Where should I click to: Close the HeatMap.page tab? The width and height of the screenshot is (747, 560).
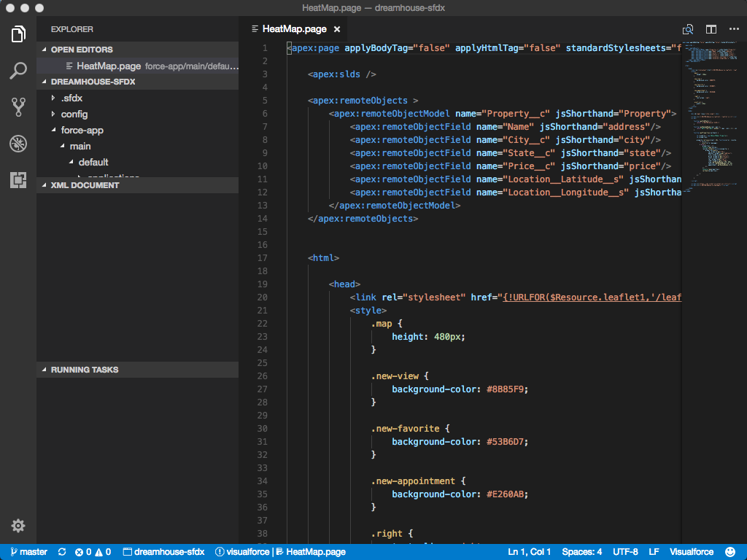(336, 29)
